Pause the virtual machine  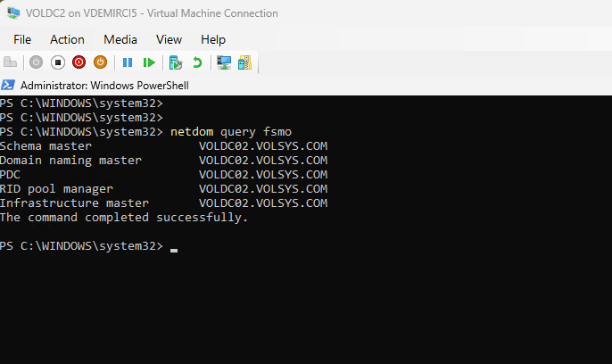128,62
